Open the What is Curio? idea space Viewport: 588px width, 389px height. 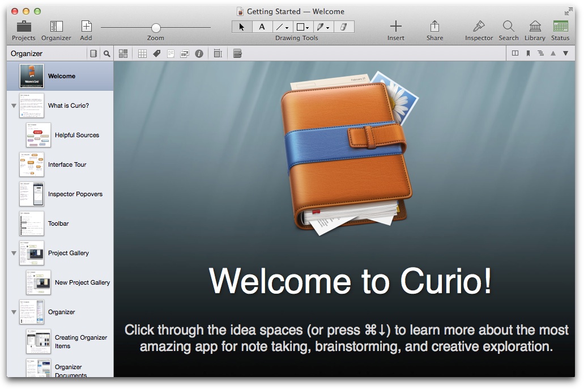coord(60,106)
